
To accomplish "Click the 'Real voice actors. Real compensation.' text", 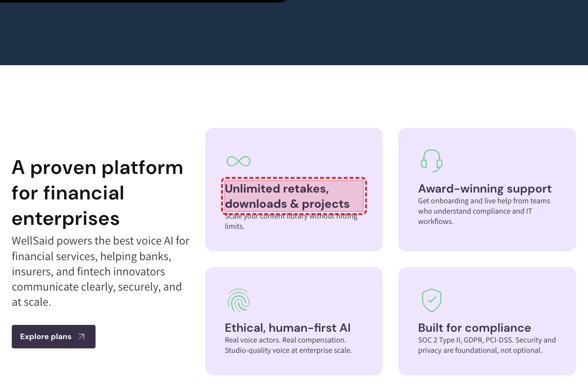I will pyautogui.click(x=289, y=345).
